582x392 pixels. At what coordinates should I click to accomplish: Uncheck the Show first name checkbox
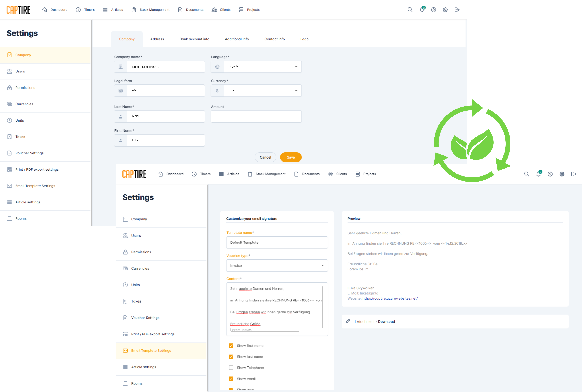click(231, 346)
